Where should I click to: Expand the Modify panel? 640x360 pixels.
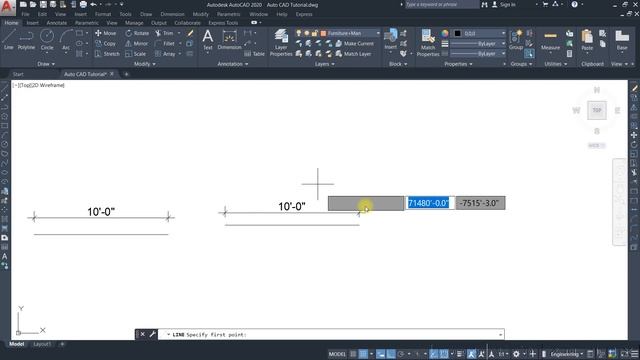pyautogui.click(x=144, y=64)
